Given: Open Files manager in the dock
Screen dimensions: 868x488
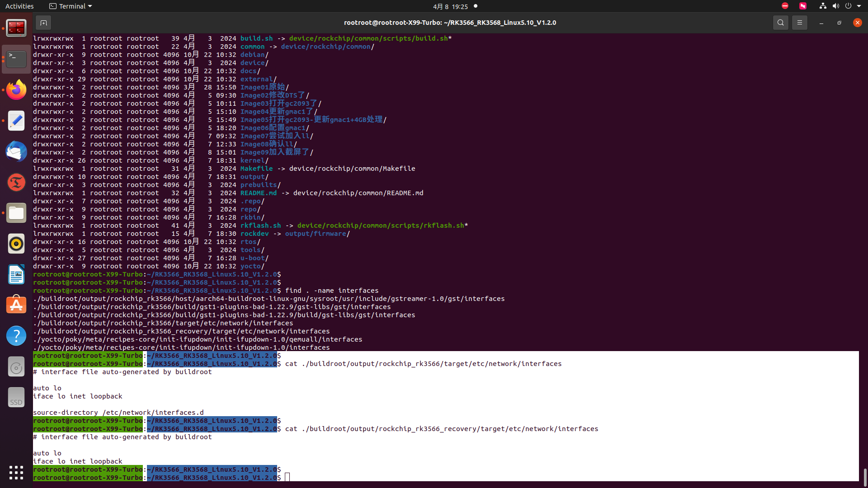Looking at the screenshot, I should point(16,213).
